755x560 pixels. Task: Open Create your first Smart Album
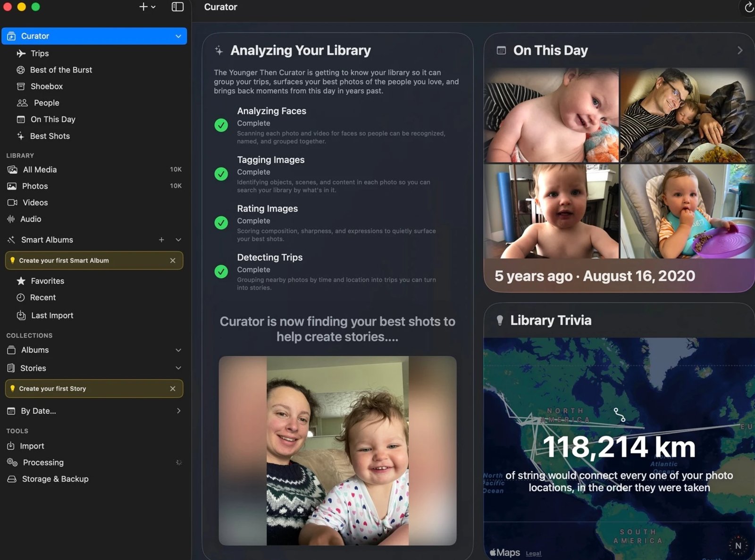[64, 260]
